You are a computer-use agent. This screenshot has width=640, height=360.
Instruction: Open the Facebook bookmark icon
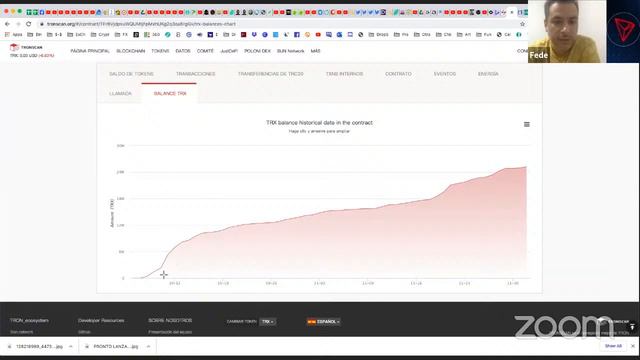point(297,35)
